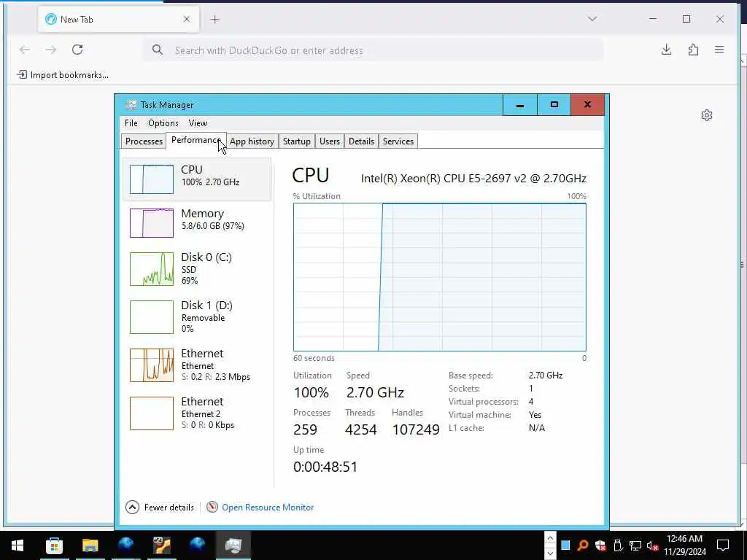Viewport: 747px width, 560px height.
Task: Open the Windows Start menu
Action: coord(18,545)
